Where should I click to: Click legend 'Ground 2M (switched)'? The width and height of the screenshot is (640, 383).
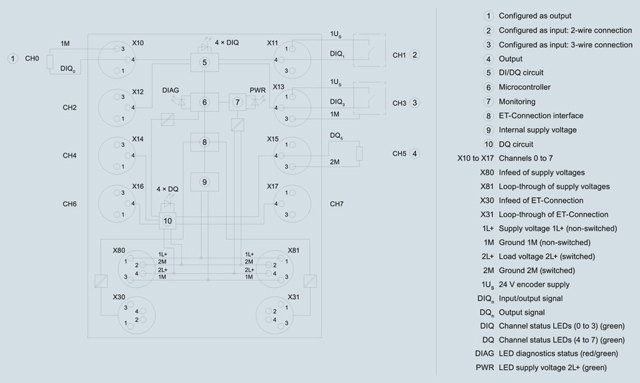(x=537, y=270)
